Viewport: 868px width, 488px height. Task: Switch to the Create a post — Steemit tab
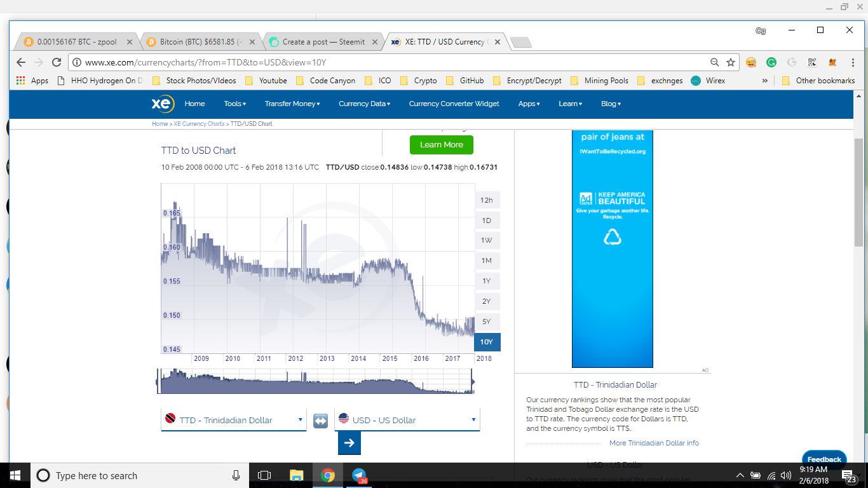[323, 42]
